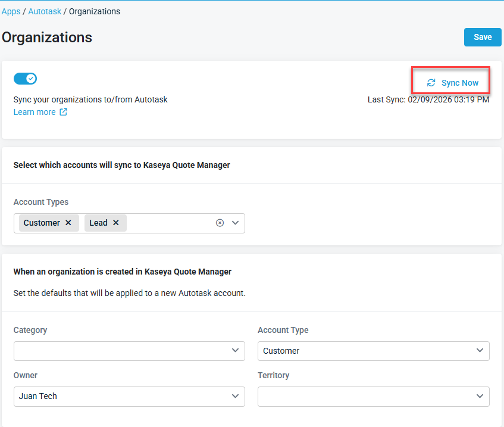Remove the Lead tag from Account Types
The width and height of the screenshot is (504, 427).
click(116, 223)
